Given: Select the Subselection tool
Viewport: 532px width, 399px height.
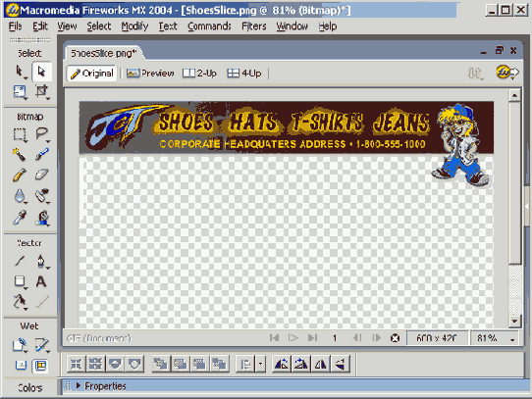Looking at the screenshot, I should pyautogui.click(x=41, y=72).
